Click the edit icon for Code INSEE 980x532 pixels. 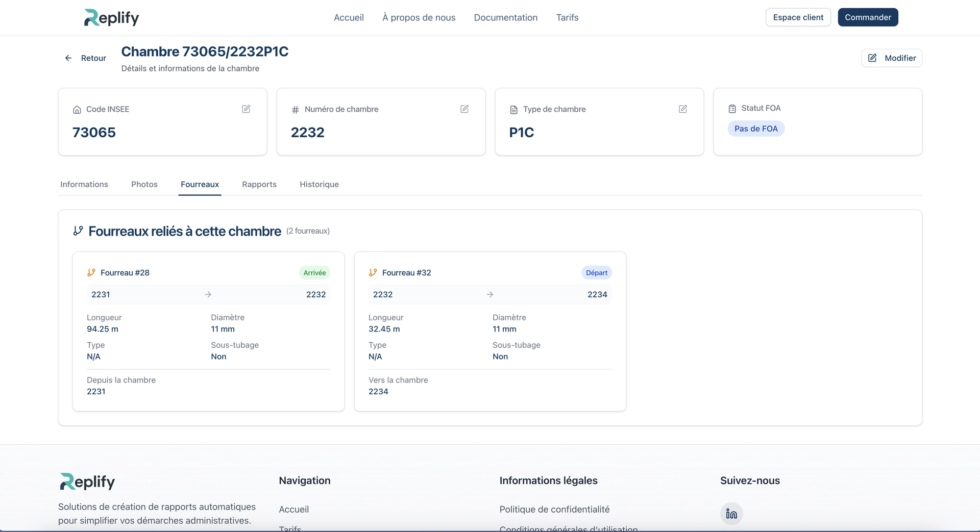click(x=246, y=109)
